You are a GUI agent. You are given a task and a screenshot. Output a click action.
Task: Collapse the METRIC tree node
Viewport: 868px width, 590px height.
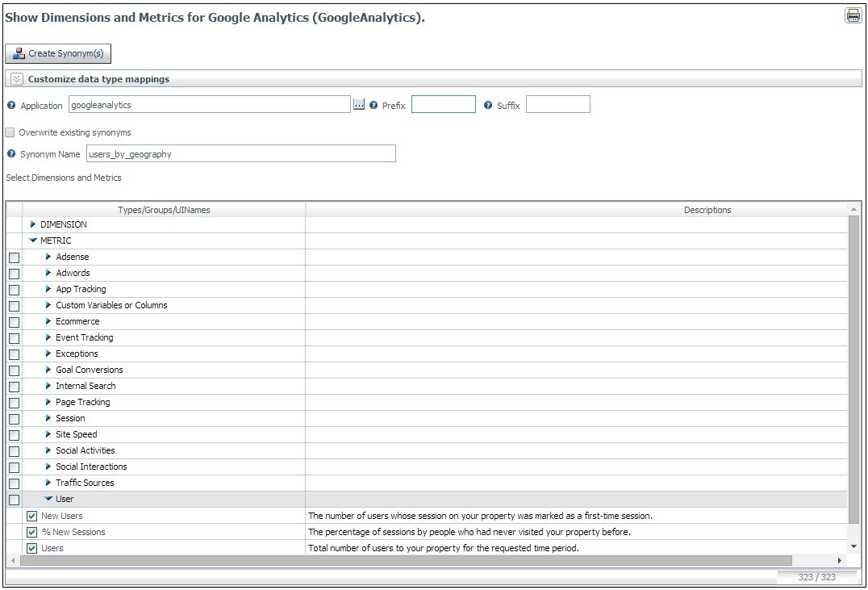click(x=33, y=241)
